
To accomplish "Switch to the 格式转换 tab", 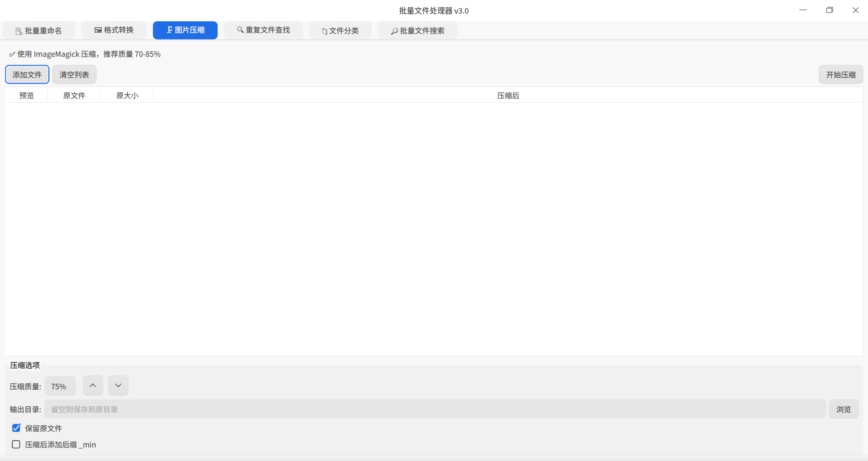I will point(114,30).
